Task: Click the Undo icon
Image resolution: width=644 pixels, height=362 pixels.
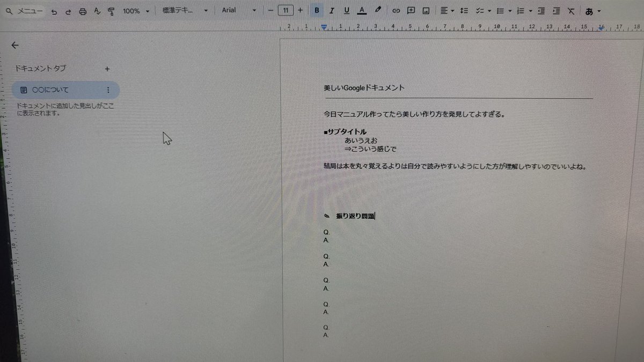Action: (x=55, y=10)
